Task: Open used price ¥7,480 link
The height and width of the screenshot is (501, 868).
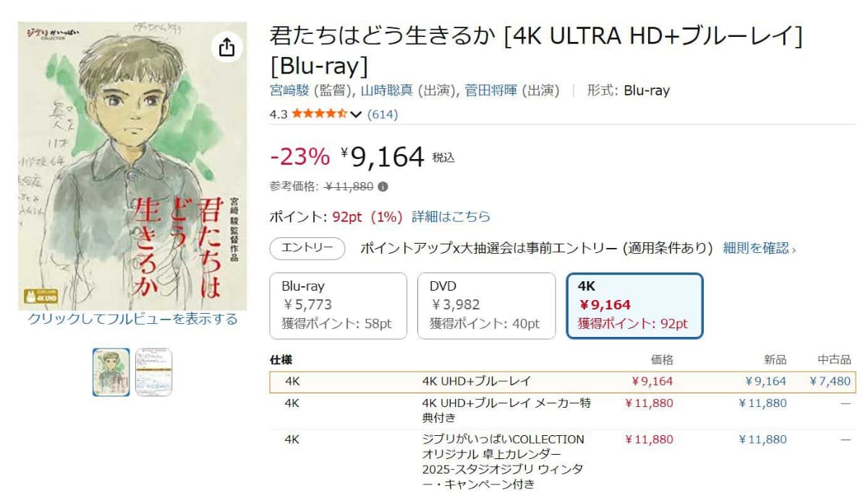Action: click(830, 382)
